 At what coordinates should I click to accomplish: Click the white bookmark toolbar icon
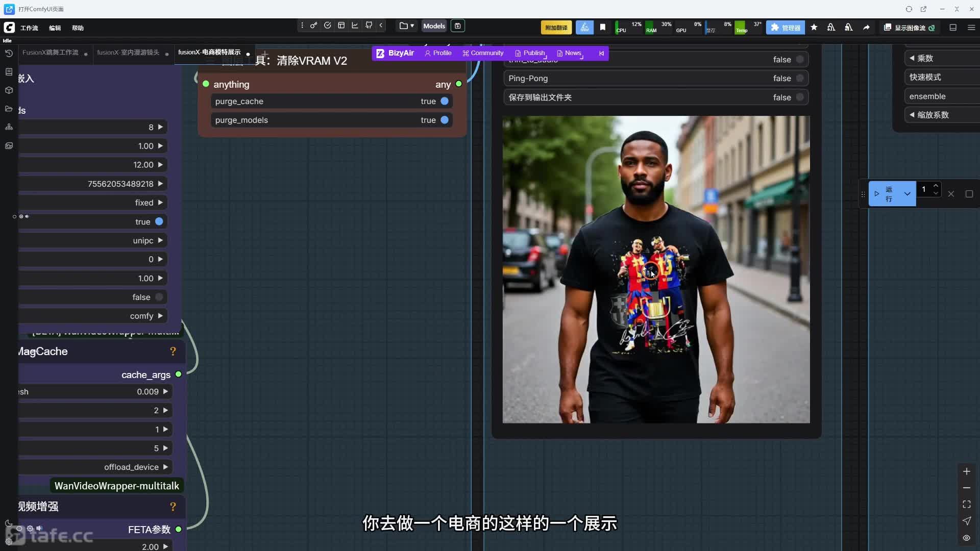(603, 28)
